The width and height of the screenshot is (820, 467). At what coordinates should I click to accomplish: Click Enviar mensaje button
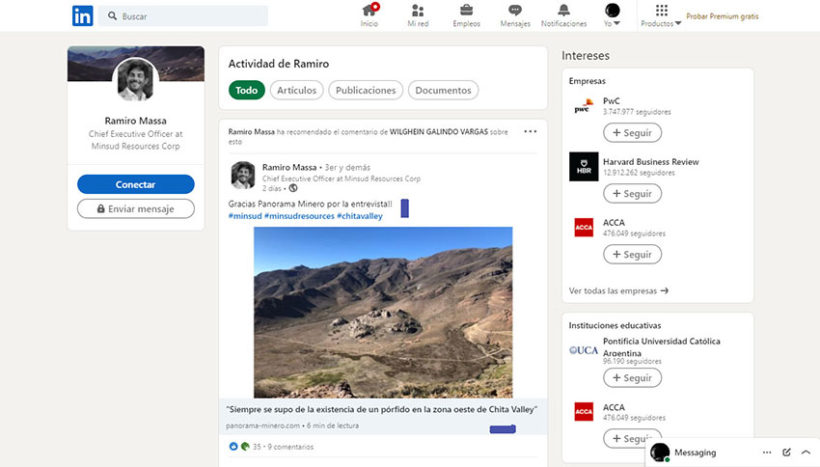coord(136,209)
